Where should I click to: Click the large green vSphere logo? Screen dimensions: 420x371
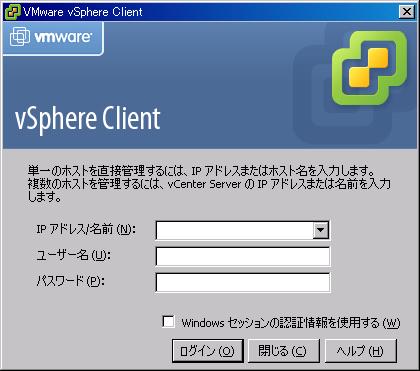coord(369,68)
